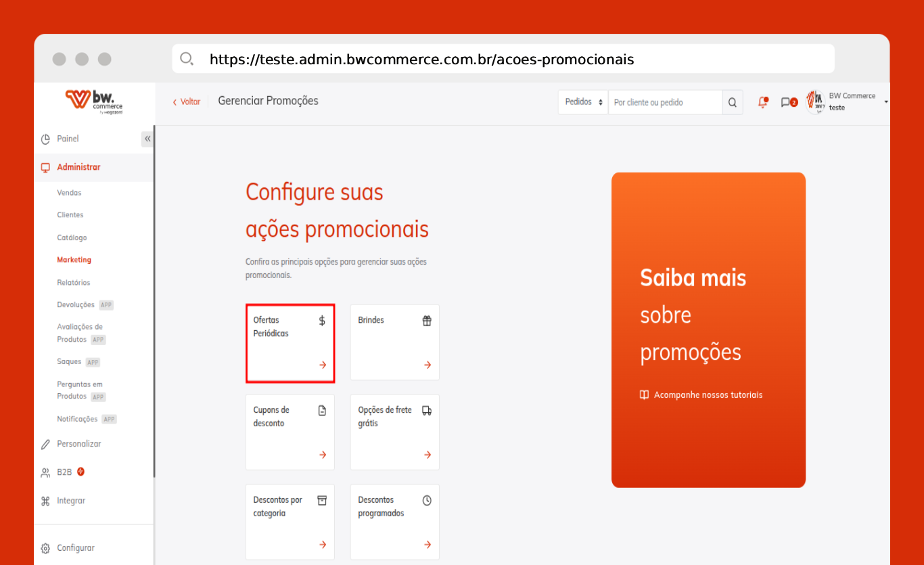Image resolution: width=924 pixels, height=565 pixels.
Task: Select Relatórios from the sidebar menu
Action: coord(73,282)
